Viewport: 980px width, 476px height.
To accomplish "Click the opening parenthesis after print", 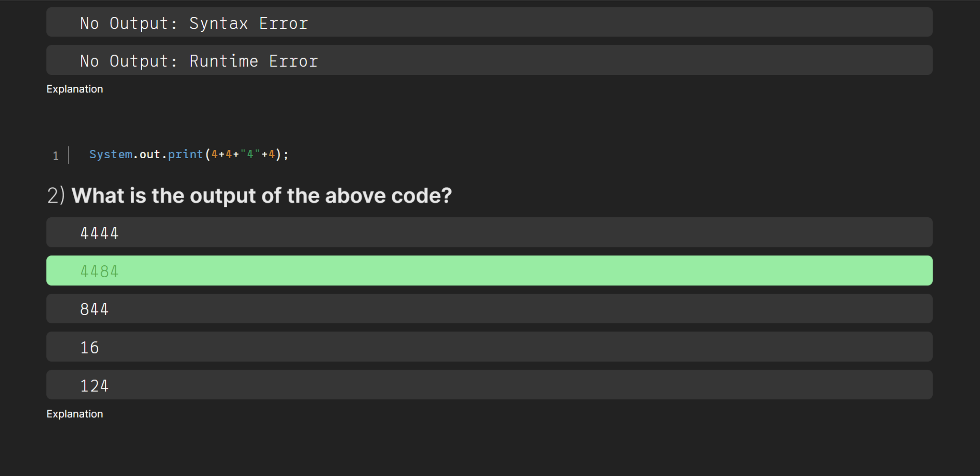I will tap(207, 154).
